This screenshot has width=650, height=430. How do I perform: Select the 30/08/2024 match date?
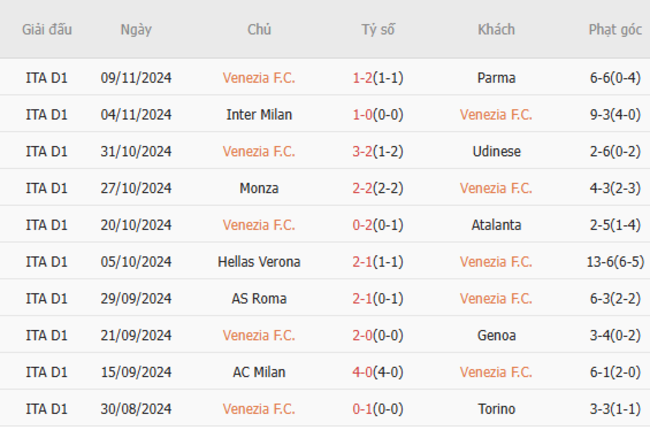[136, 409]
